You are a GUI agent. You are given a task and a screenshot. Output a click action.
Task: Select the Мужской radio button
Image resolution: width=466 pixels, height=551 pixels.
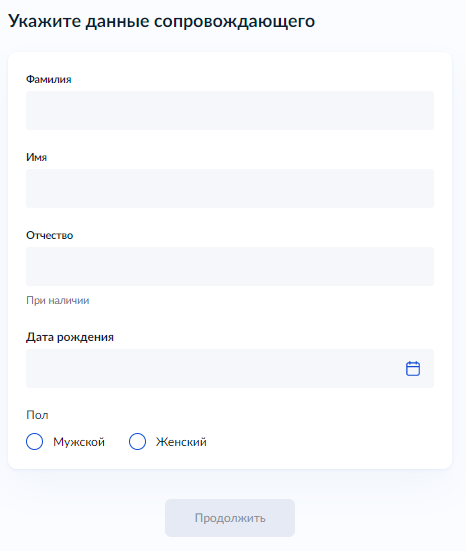tap(34, 441)
